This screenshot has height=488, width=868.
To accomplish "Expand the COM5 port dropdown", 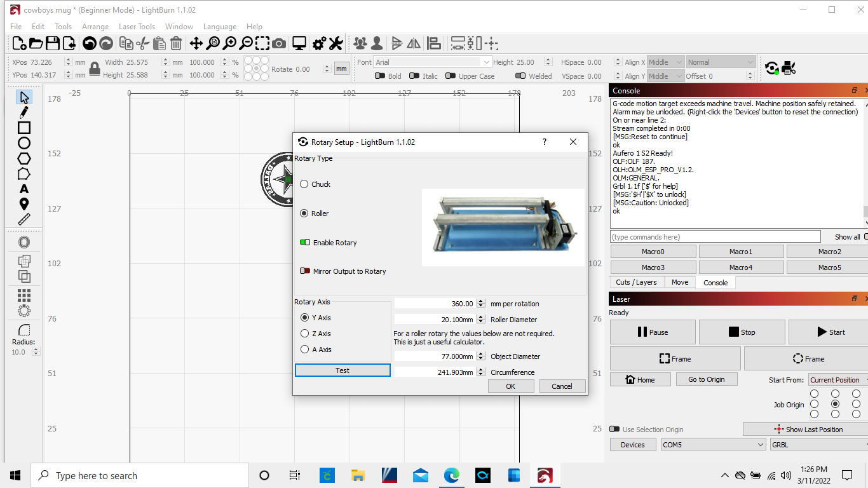I will point(713,445).
